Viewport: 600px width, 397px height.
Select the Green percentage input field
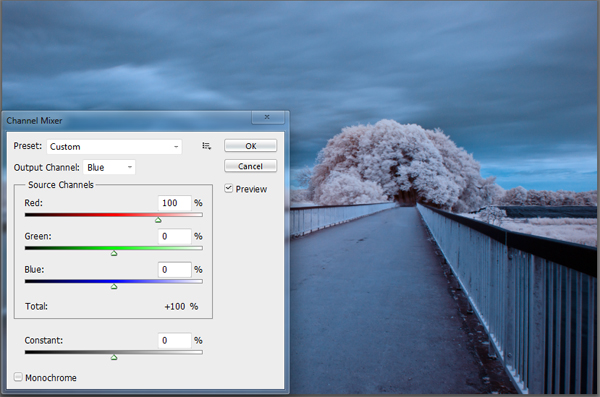click(174, 236)
